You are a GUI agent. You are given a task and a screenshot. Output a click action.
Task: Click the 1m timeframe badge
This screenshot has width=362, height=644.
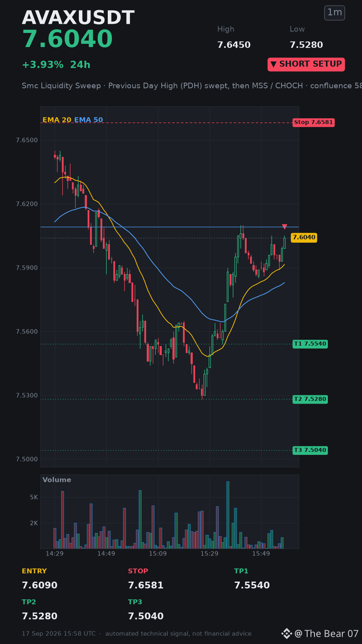tap(335, 13)
